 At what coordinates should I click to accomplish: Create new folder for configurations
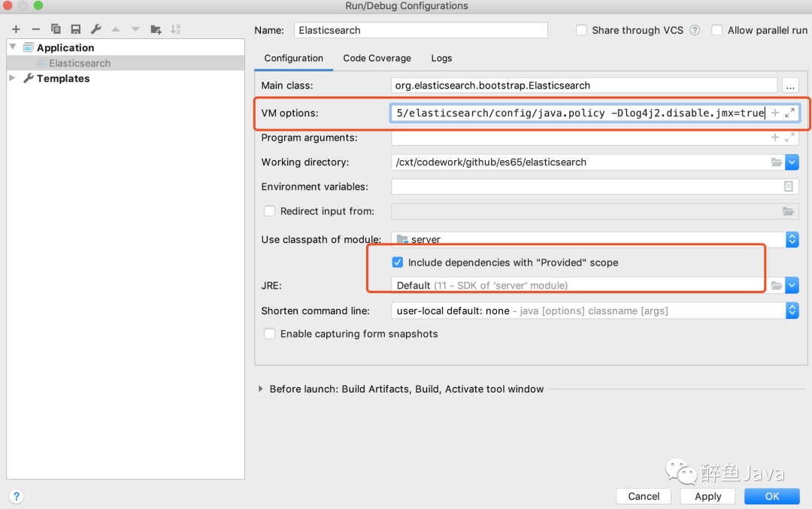pos(156,29)
